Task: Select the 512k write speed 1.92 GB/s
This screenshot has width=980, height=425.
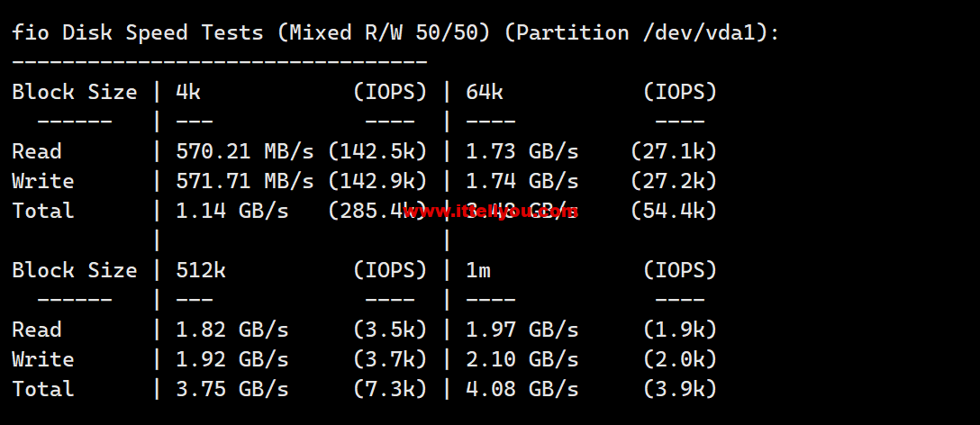Action: (231, 359)
